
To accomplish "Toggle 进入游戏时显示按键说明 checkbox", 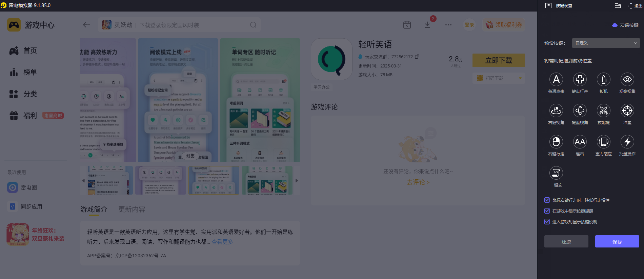I will (547, 222).
